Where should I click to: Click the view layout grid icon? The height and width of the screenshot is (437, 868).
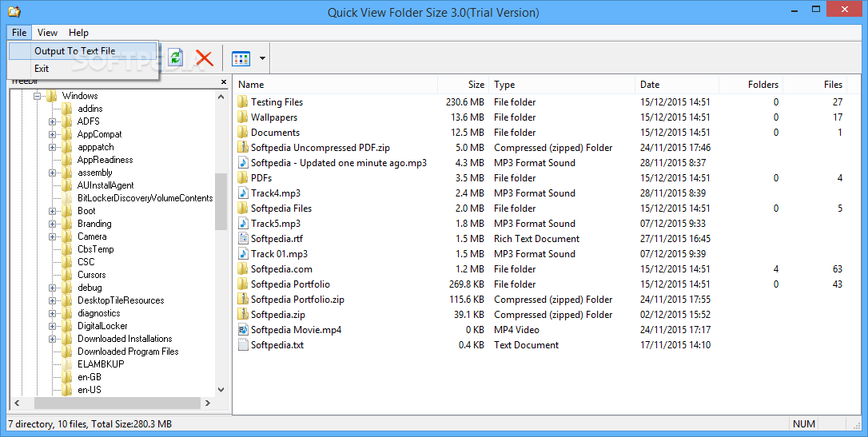tap(241, 58)
